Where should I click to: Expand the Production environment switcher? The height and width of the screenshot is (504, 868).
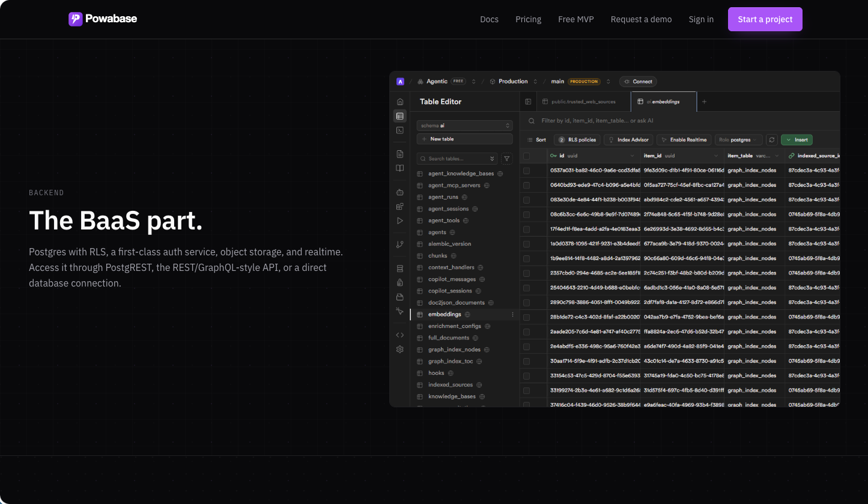tap(512, 82)
